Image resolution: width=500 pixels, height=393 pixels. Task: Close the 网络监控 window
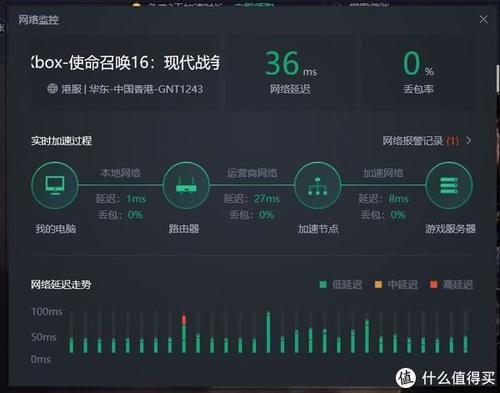coord(483,19)
